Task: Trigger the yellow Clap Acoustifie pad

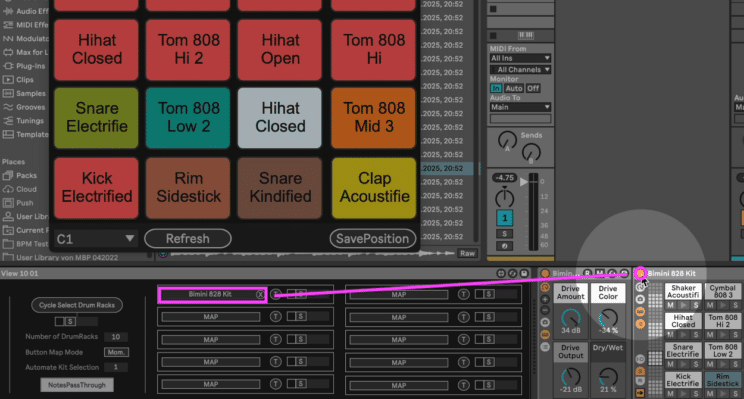Action: coord(374,187)
